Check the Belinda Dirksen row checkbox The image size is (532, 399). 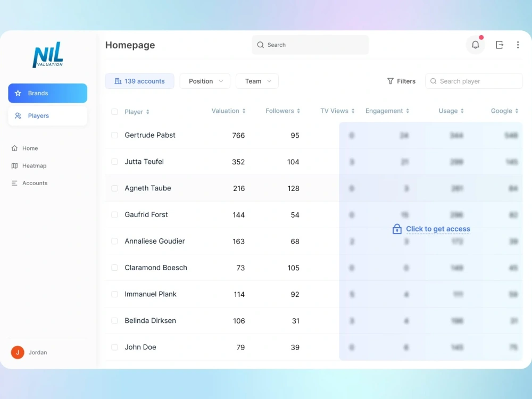click(x=115, y=321)
